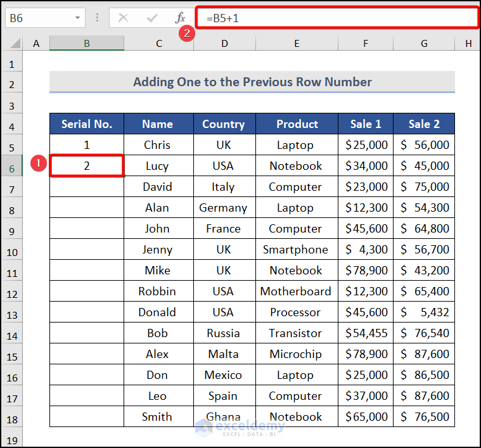The height and width of the screenshot is (448, 481).
Task: Expand the Name Box dropdown arrow
Action: [78, 18]
